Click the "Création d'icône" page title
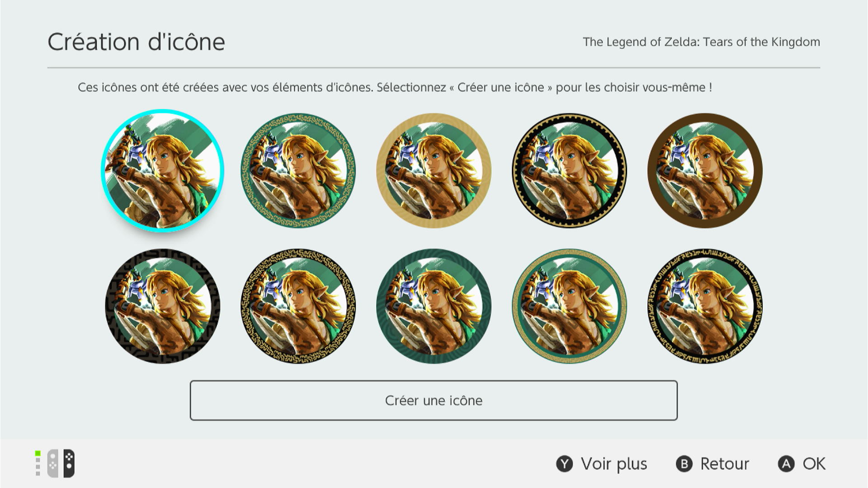Screen dimensions: 868x488 136,42
